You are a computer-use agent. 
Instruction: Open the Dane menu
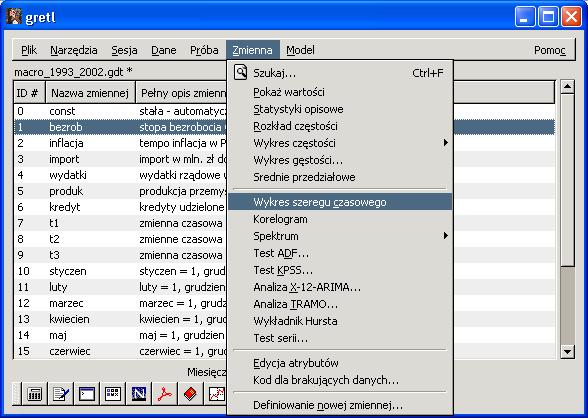coord(164,50)
